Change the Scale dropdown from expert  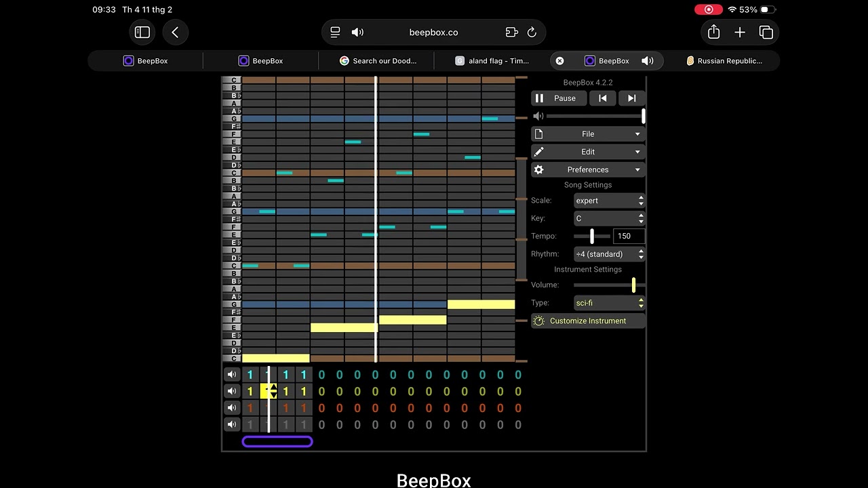(609, 201)
